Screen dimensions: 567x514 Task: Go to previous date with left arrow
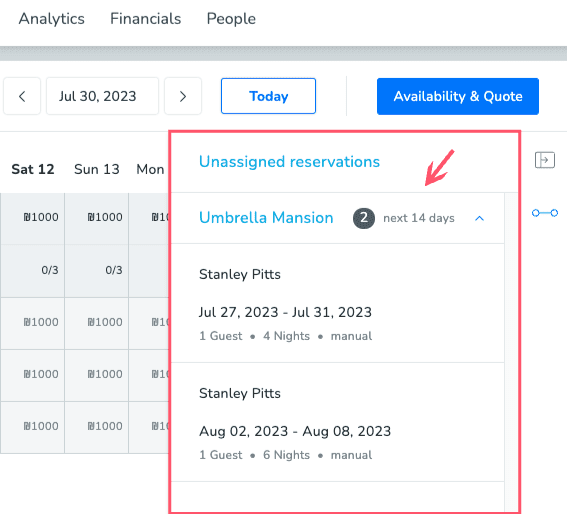[22, 96]
